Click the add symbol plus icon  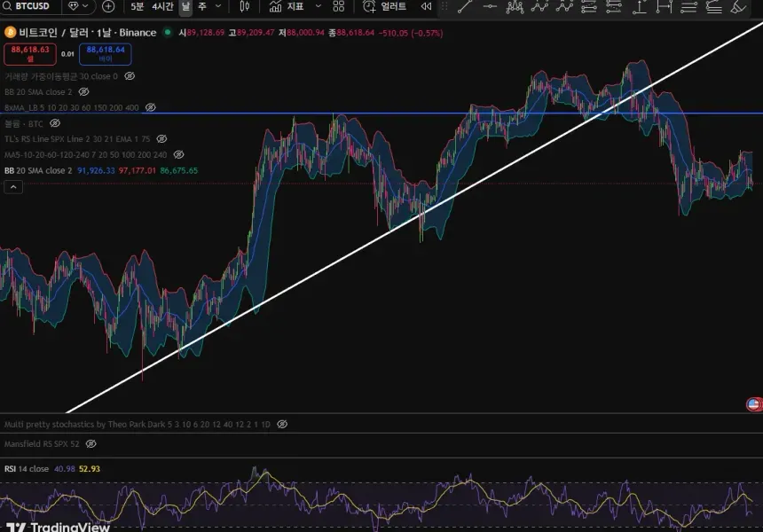[x=108, y=6]
